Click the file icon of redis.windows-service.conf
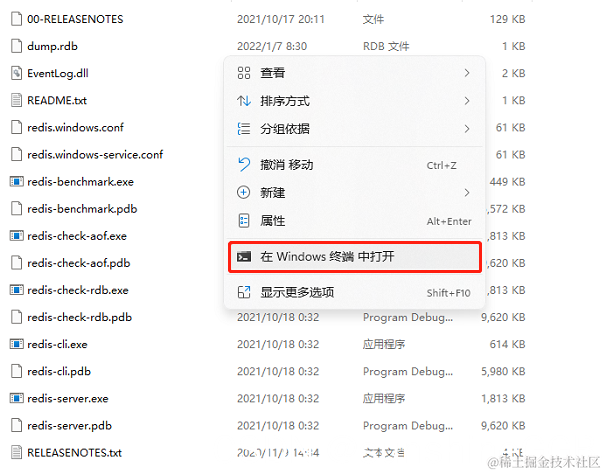 pyautogui.click(x=16, y=154)
